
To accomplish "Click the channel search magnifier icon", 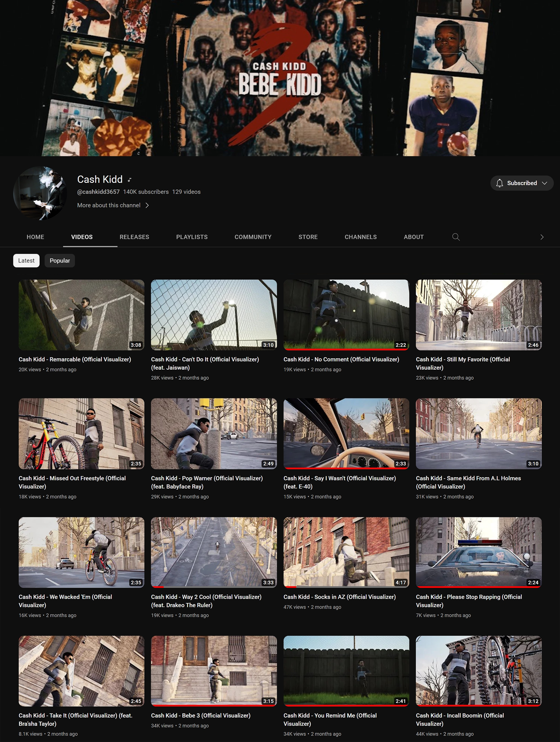I will 456,237.
